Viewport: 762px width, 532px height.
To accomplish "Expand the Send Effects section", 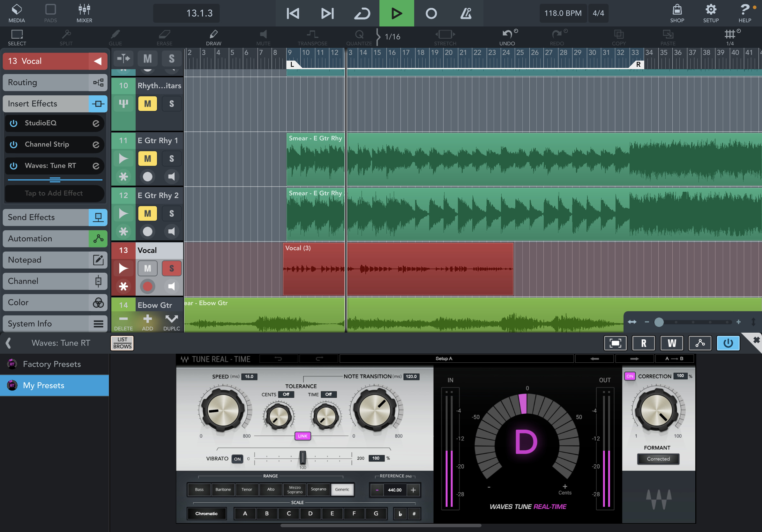I will 55,217.
